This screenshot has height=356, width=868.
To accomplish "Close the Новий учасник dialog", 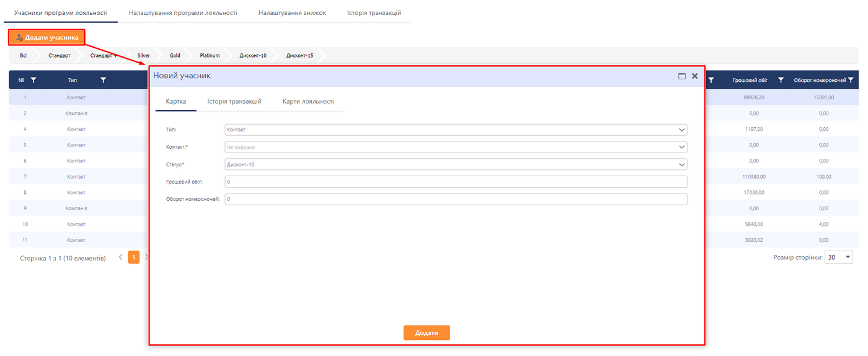I will [x=695, y=76].
